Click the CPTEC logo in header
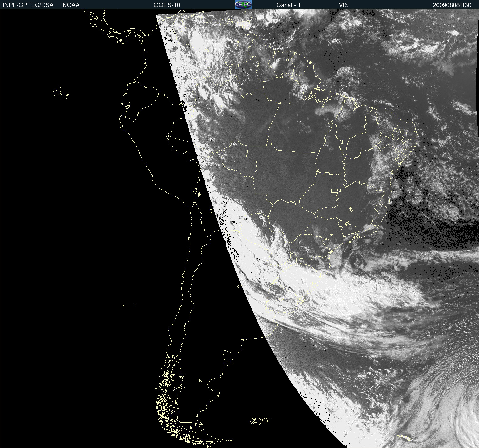The height and width of the screenshot is (448, 479). 243,5
